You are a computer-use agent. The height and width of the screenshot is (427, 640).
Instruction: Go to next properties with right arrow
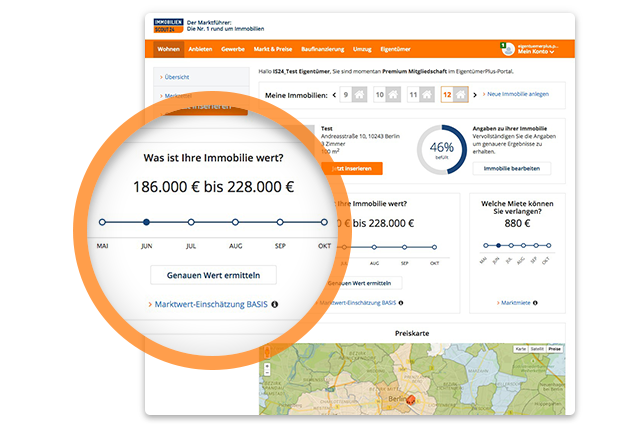[475, 95]
